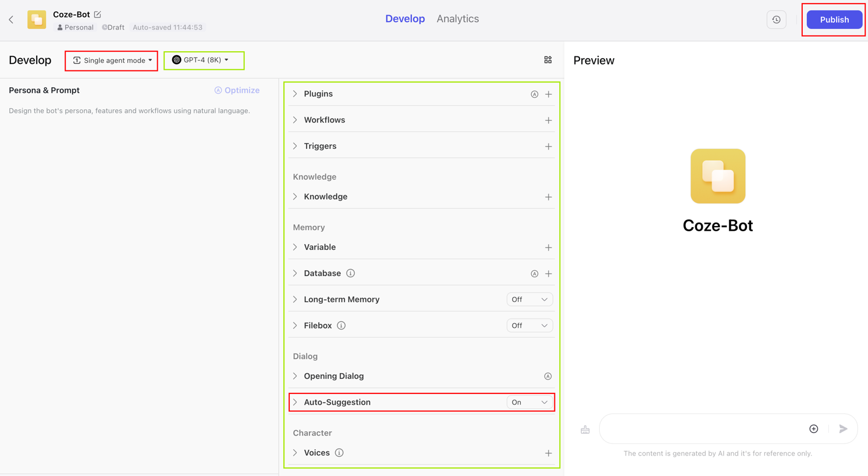Viewport: 868px width, 476px height.
Task: Click the Draft status label
Action: pyautogui.click(x=113, y=27)
